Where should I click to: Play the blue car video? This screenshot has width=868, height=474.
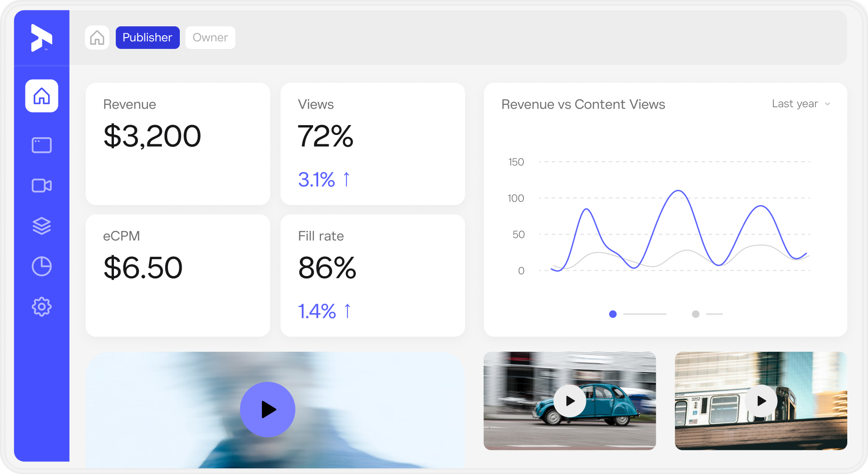point(570,401)
